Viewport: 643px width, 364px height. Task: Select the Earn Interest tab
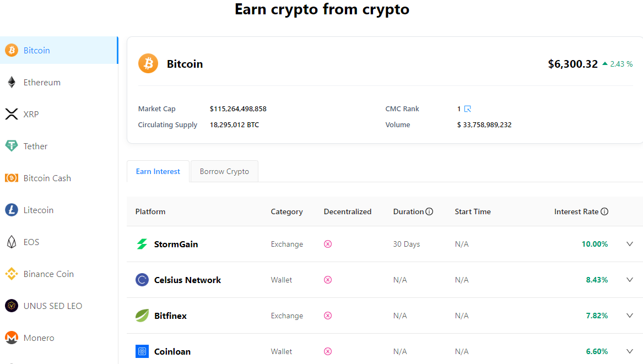(158, 171)
